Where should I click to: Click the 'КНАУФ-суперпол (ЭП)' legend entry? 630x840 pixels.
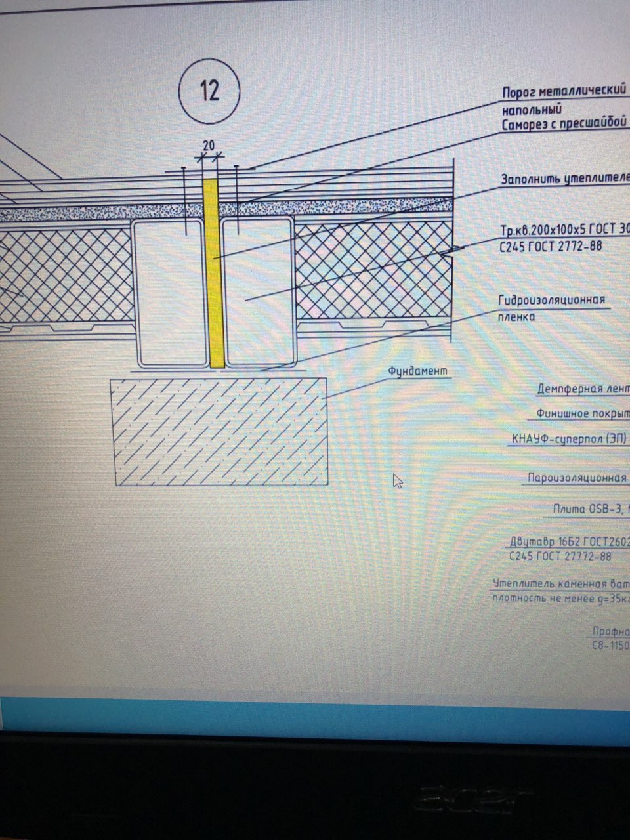[x=569, y=438]
